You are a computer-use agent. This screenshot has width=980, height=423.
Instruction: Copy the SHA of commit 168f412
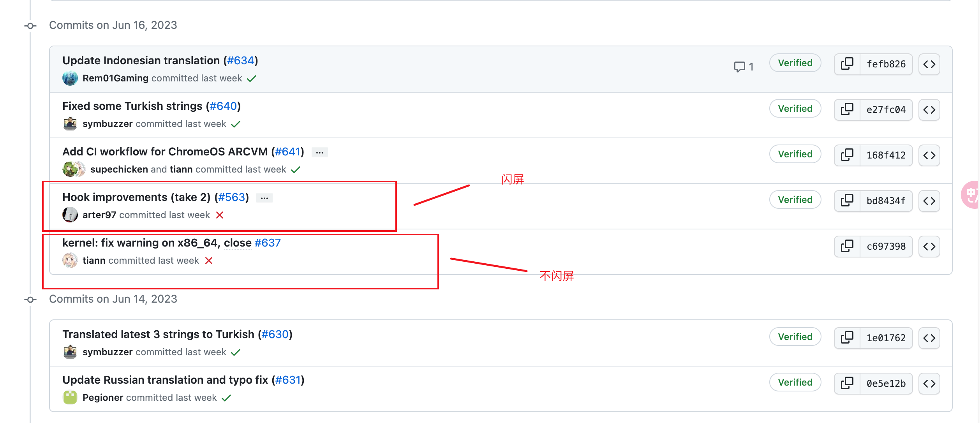click(x=847, y=155)
